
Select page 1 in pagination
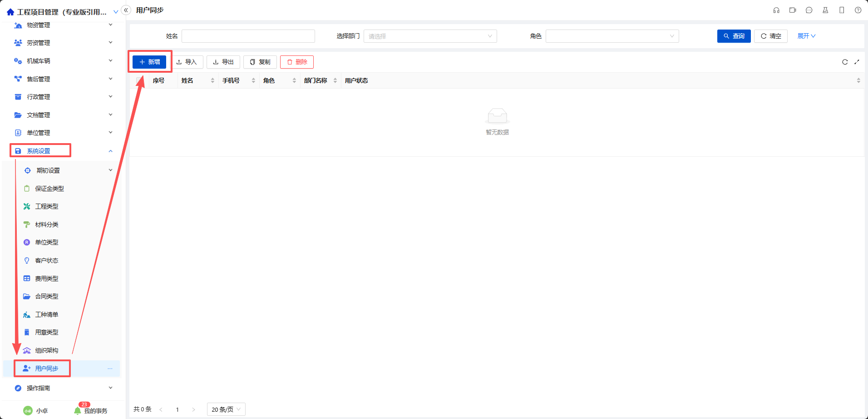point(178,409)
